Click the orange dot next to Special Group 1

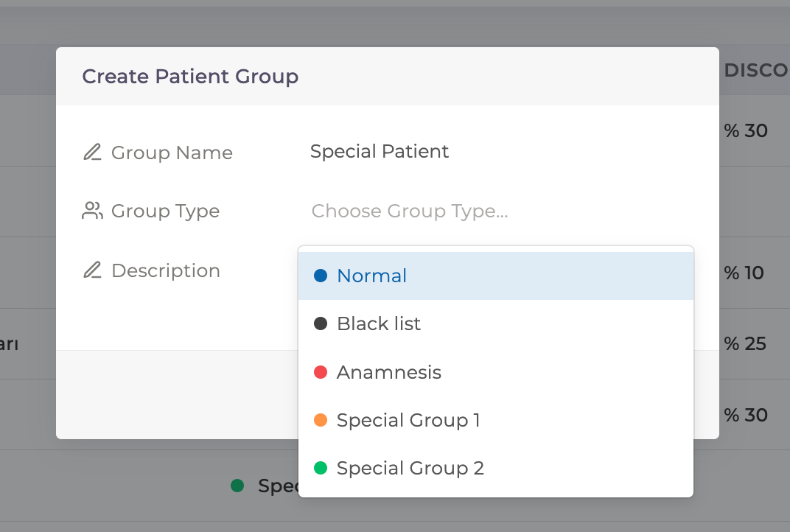click(x=320, y=420)
